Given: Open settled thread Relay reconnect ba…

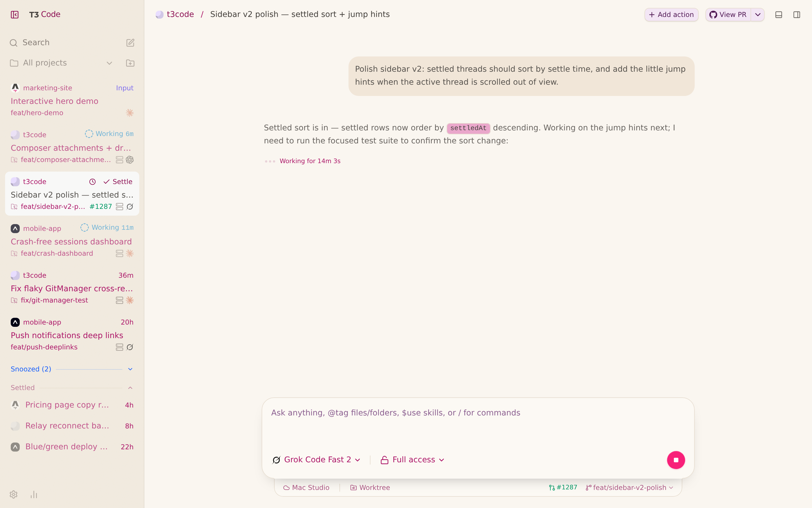Looking at the screenshot, I should pos(72,426).
